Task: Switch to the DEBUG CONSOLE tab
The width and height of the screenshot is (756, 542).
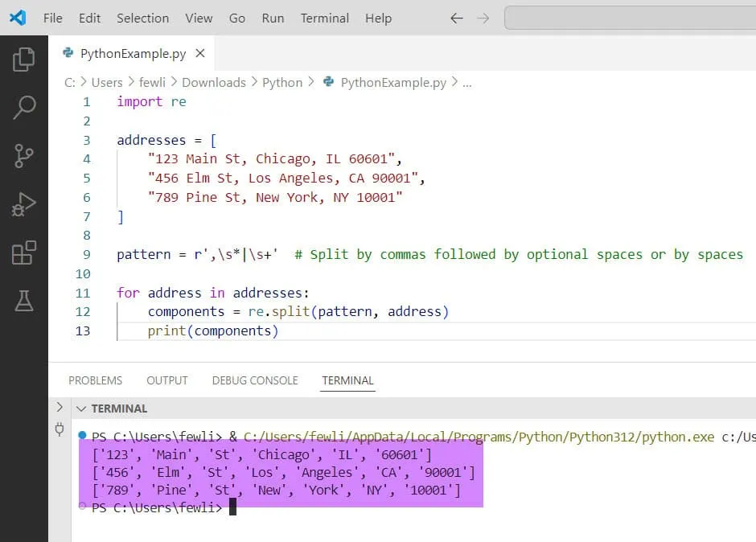Action: coord(255,380)
